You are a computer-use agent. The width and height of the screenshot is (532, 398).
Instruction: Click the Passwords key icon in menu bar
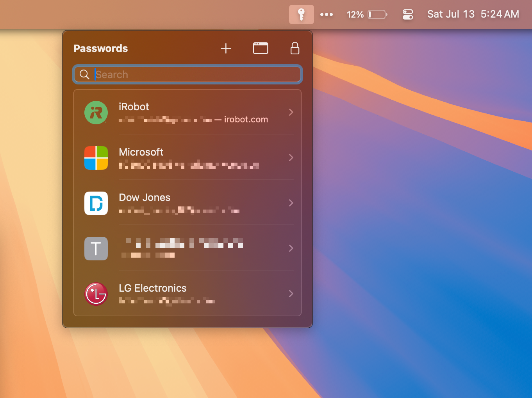[301, 14]
